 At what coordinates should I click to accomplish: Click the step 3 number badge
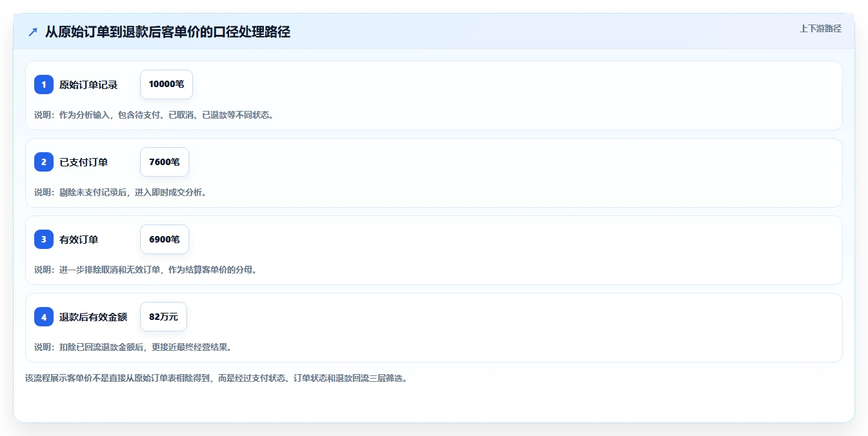pos(44,239)
